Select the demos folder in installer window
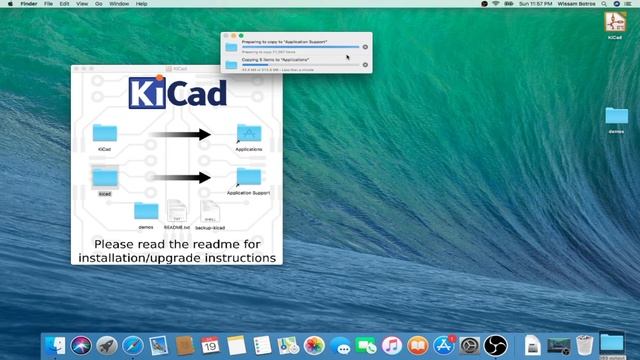 pos(146,211)
